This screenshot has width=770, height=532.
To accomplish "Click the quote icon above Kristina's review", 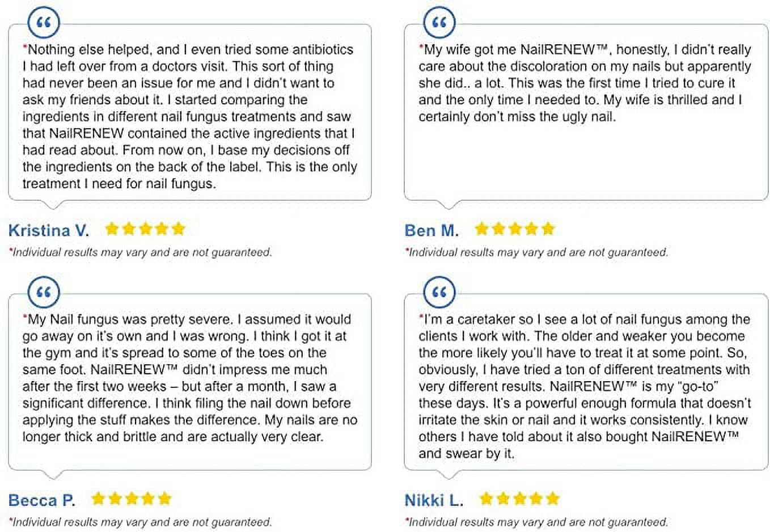I will pyautogui.click(x=44, y=23).
